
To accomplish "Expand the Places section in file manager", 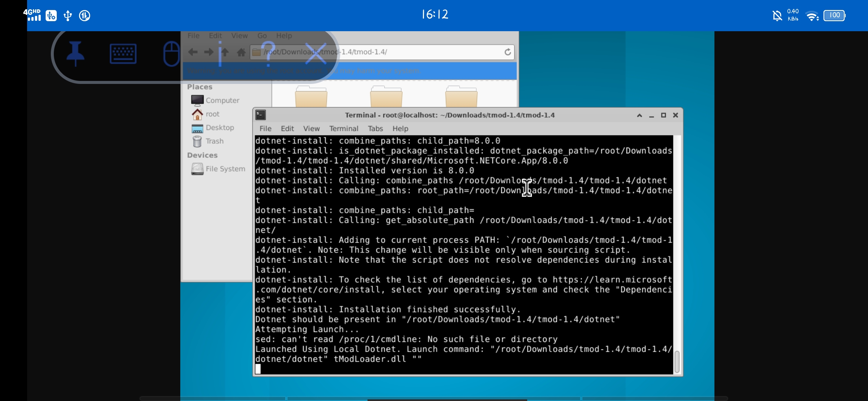I will (x=200, y=87).
